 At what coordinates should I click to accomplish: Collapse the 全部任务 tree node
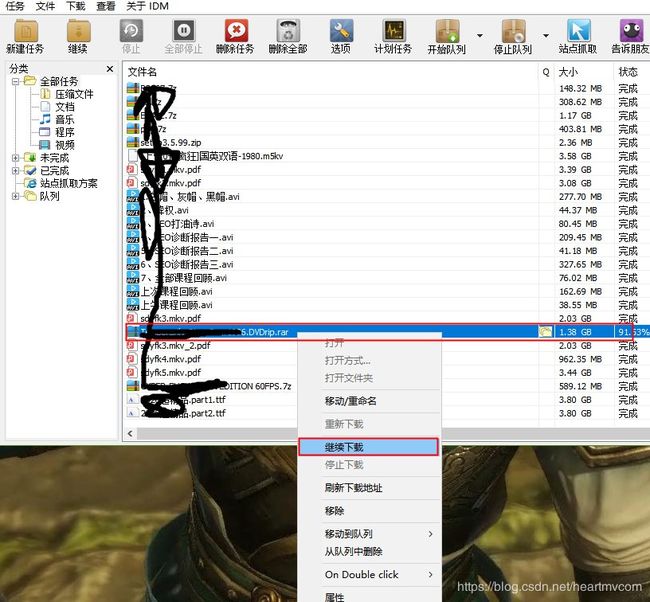pyautogui.click(x=15, y=81)
